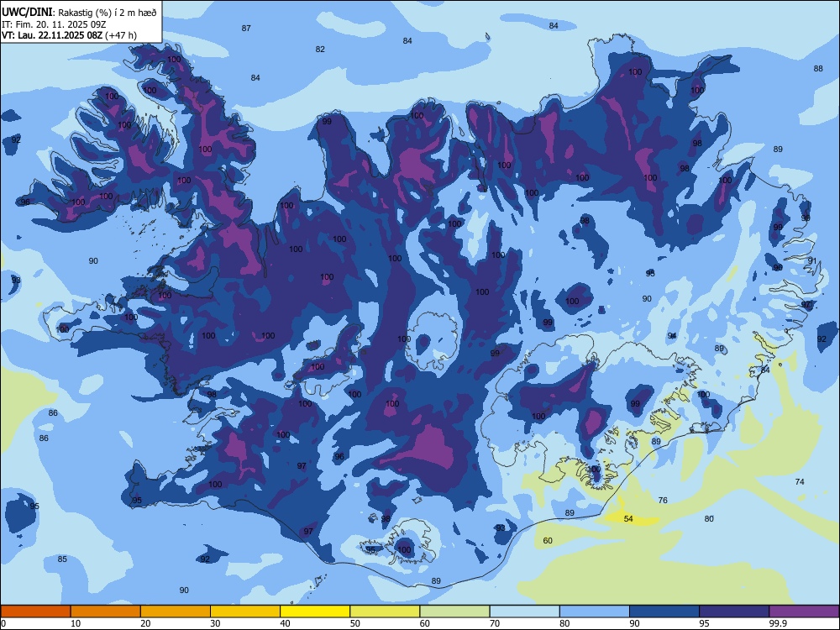Click the map value 94

click(x=672, y=335)
